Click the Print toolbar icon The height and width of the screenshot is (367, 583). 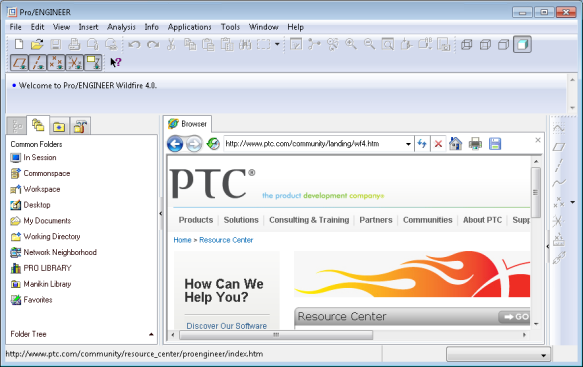[x=74, y=44]
